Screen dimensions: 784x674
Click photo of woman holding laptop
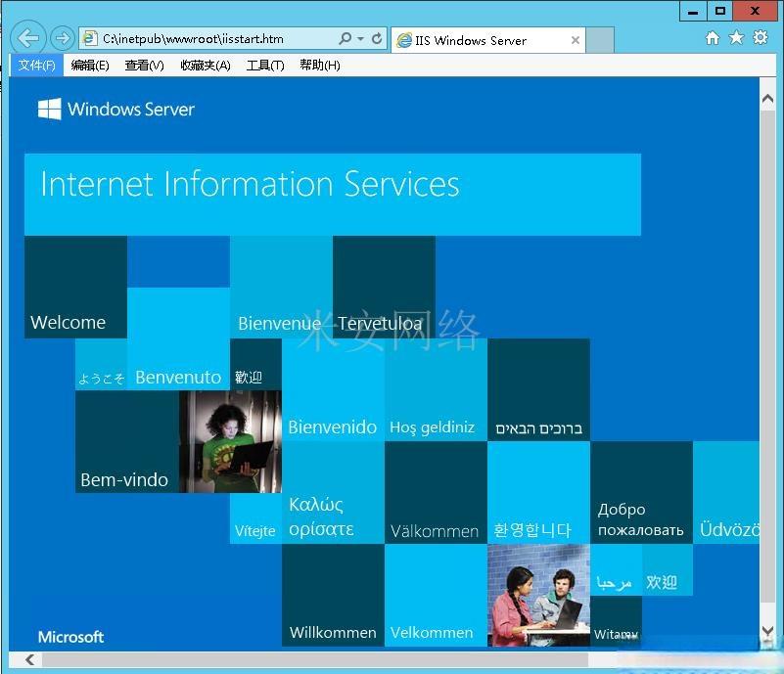[230, 442]
